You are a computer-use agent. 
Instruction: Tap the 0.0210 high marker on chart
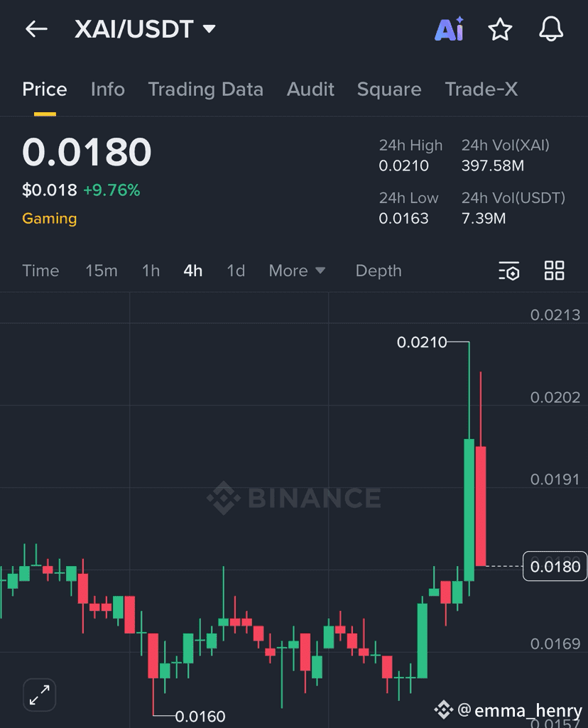tap(422, 342)
